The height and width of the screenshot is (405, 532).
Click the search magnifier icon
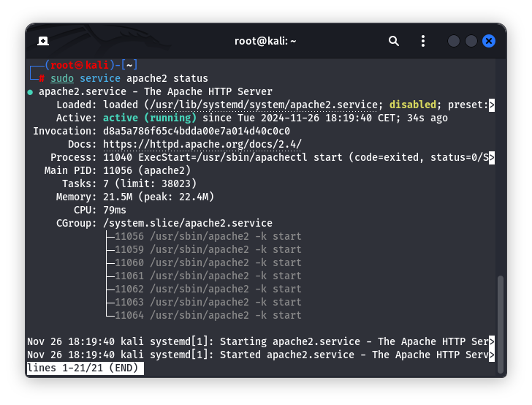[x=394, y=41]
